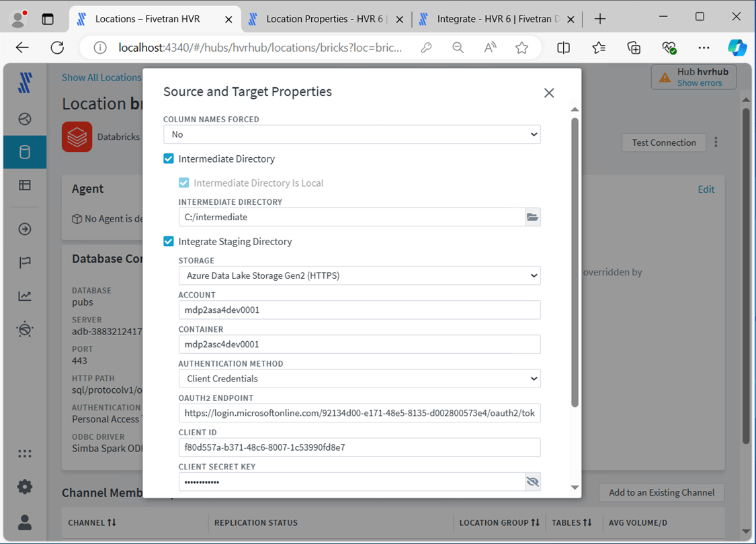Viewport: 756px width, 544px height.
Task: Toggle Integrate Staging Directory checkbox
Action: pos(168,241)
